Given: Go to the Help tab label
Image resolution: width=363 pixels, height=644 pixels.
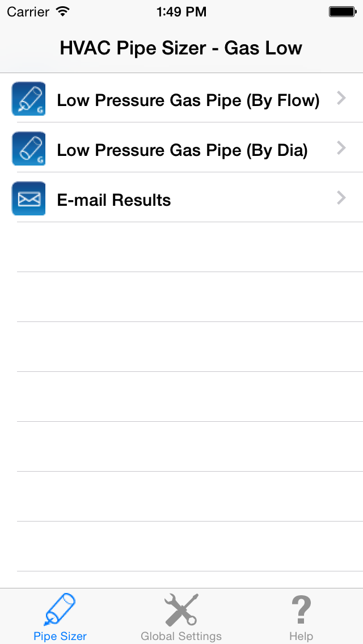Looking at the screenshot, I should point(301,636).
